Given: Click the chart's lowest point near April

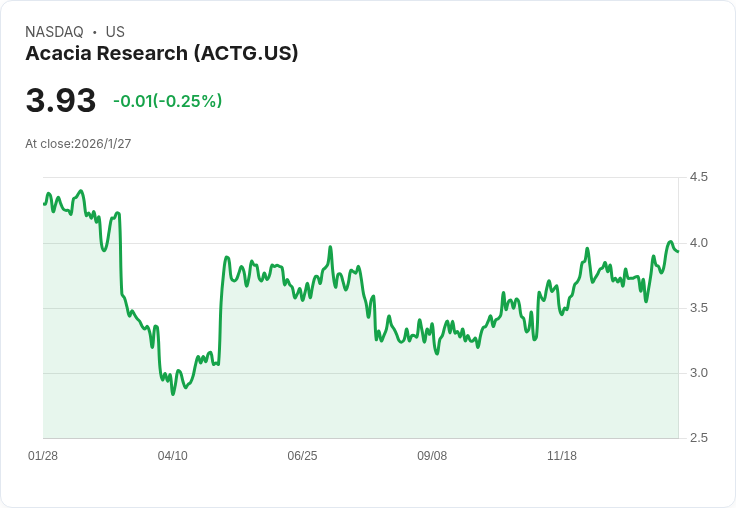Looking at the screenshot, I should (173, 394).
